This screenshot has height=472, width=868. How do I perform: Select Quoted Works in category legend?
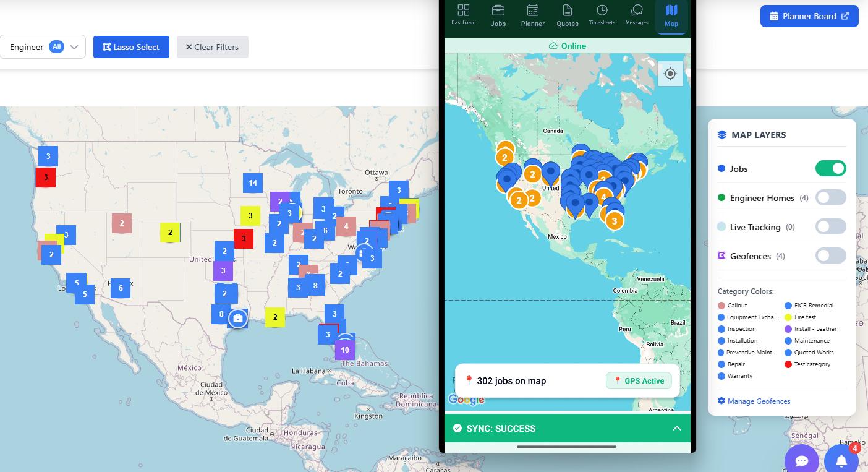pos(814,353)
